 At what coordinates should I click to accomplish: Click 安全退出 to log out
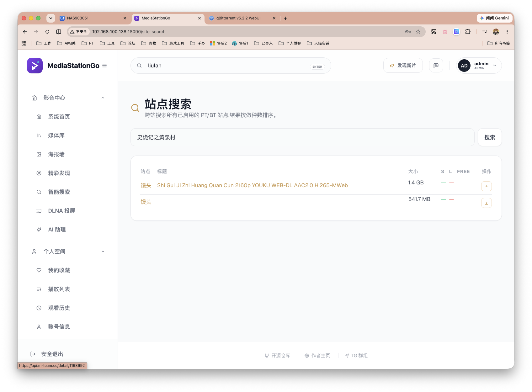click(47, 354)
